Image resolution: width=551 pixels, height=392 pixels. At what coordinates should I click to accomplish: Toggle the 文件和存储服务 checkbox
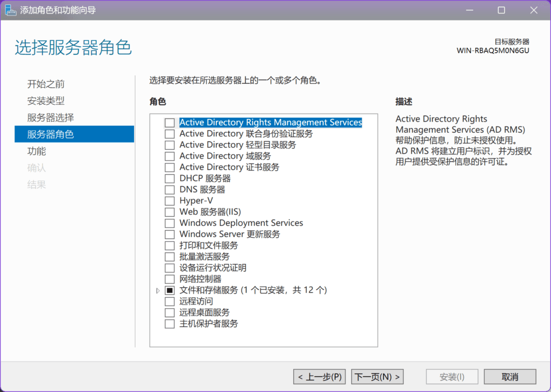tap(169, 290)
